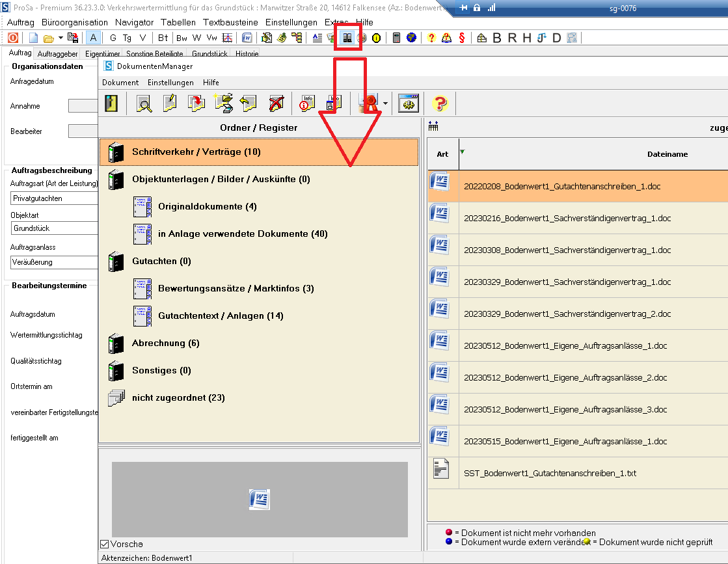Open the calculator icon
Image resolution: width=728 pixels, height=564 pixels.
(396, 38)
